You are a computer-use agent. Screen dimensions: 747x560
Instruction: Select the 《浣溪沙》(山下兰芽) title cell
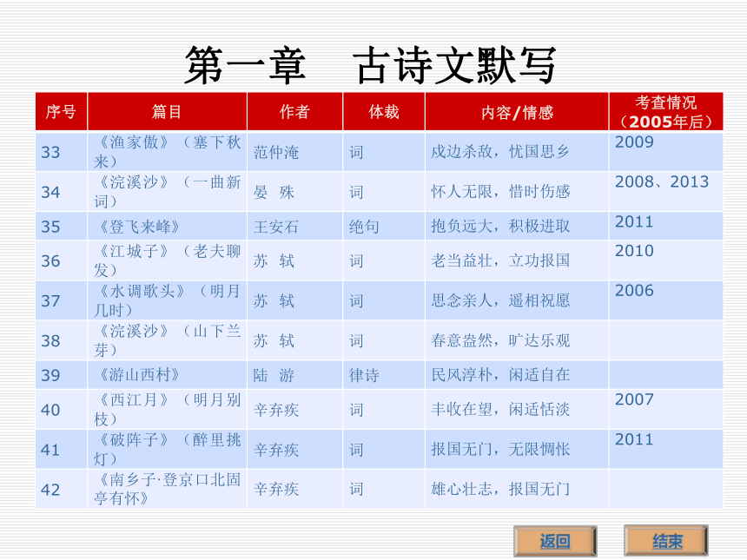tap(168, 340)
